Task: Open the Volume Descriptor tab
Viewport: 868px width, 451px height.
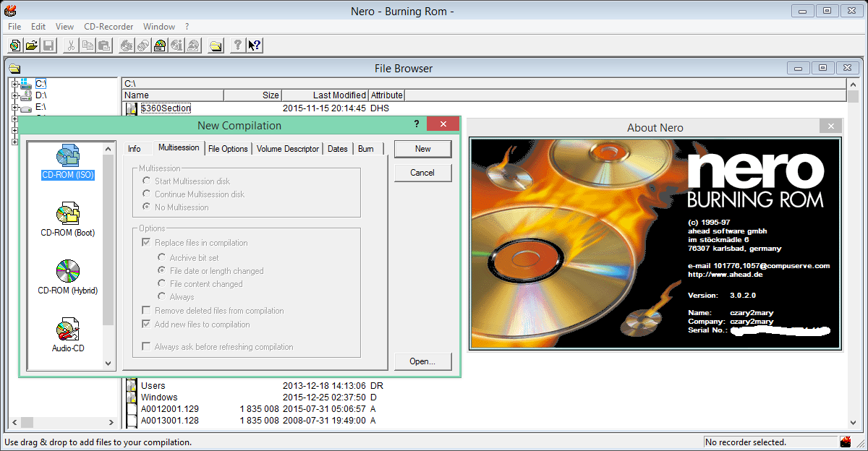Action: pos(288,149)
